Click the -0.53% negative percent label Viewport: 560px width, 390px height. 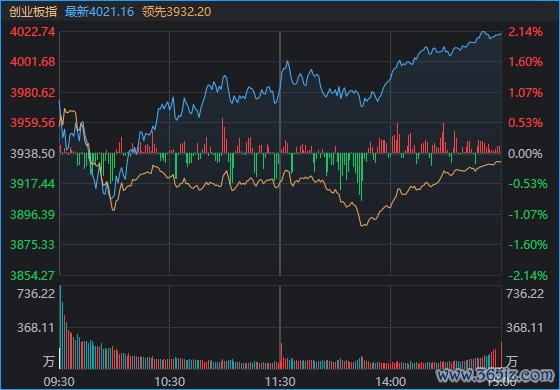[x=528, y=184]
